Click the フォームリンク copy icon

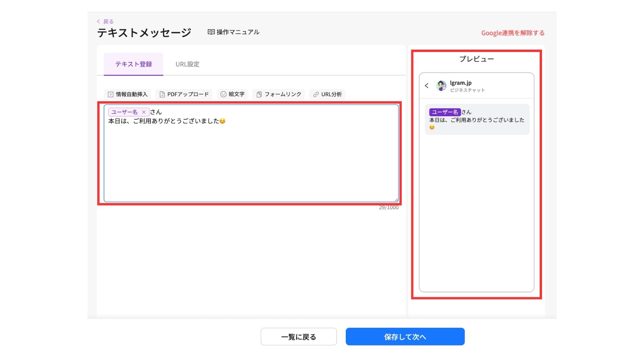(259, 95)
